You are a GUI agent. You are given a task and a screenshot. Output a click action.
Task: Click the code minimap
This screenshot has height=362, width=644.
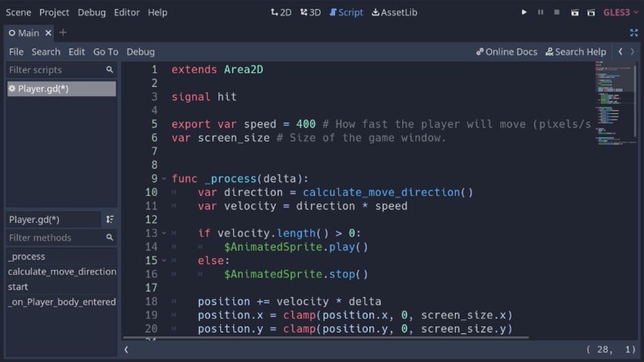point(613,103)
